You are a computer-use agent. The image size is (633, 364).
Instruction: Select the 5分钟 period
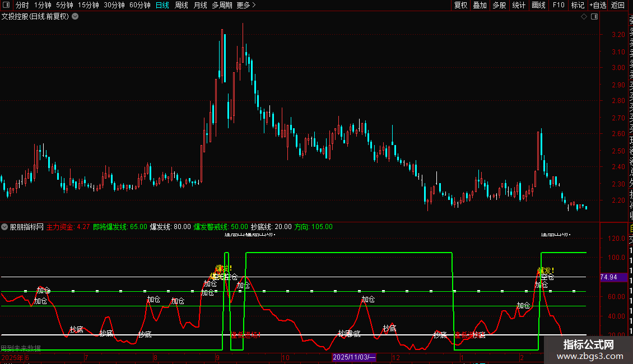(64, 5)
